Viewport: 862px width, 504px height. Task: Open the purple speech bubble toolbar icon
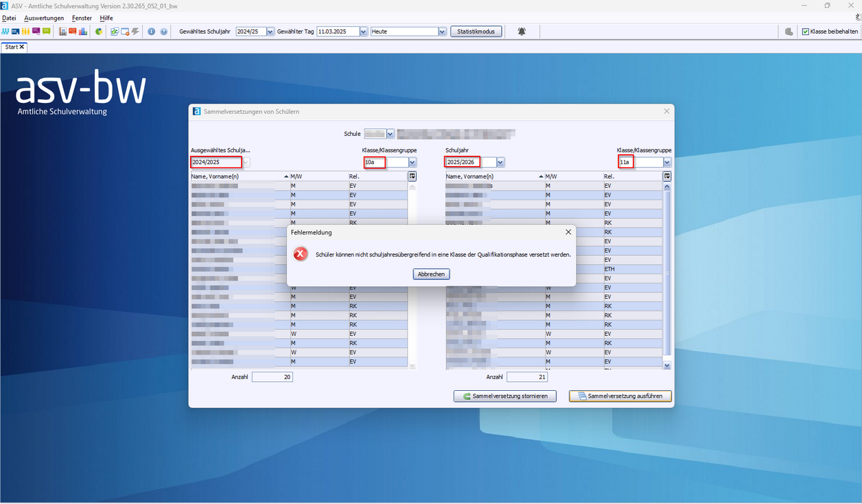pyautogui.click(x=36, y=32)
